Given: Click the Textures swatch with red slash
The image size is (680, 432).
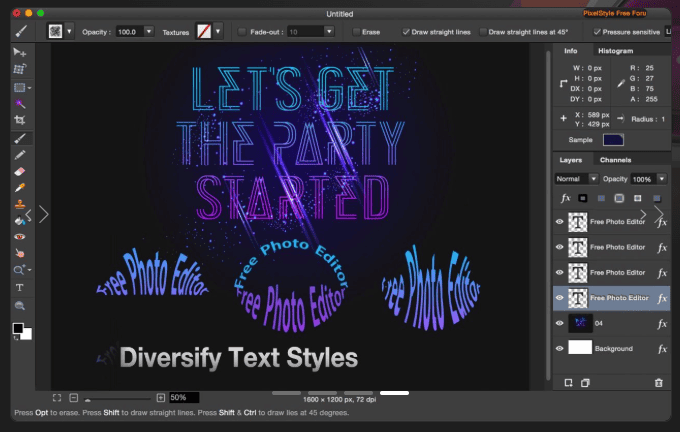Looking at the screenshot, I should 204,31.
